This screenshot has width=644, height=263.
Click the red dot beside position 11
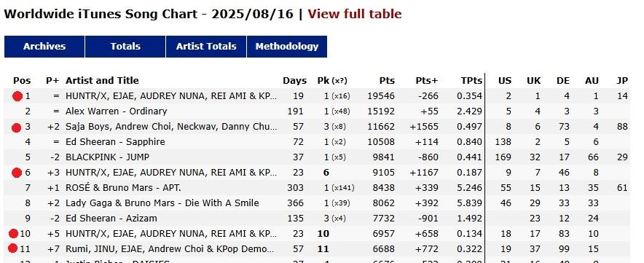(13, 248)
